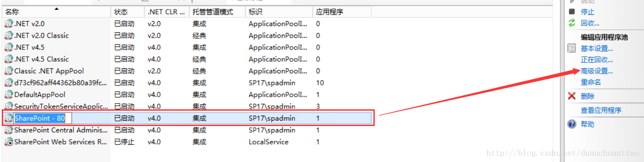Sort by the 应用程序 column header

point(329,12)
